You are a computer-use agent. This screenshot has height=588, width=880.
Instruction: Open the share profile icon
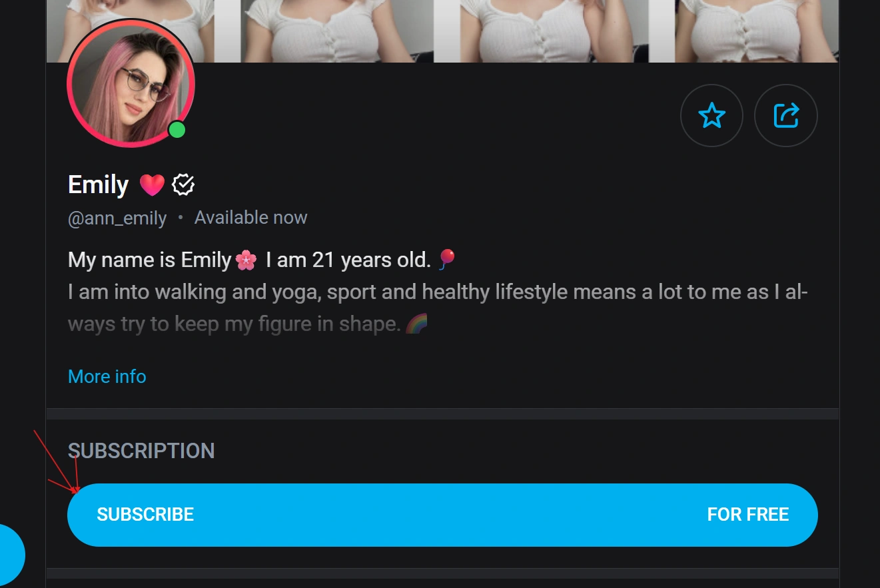tap(785, 115)
